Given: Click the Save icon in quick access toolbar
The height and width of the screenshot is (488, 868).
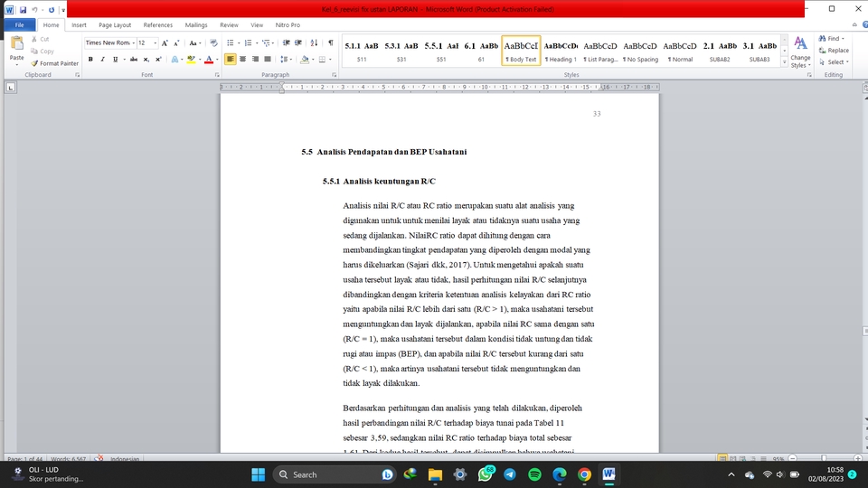Looking at the screenshot, I should click(x=23, y=9).
